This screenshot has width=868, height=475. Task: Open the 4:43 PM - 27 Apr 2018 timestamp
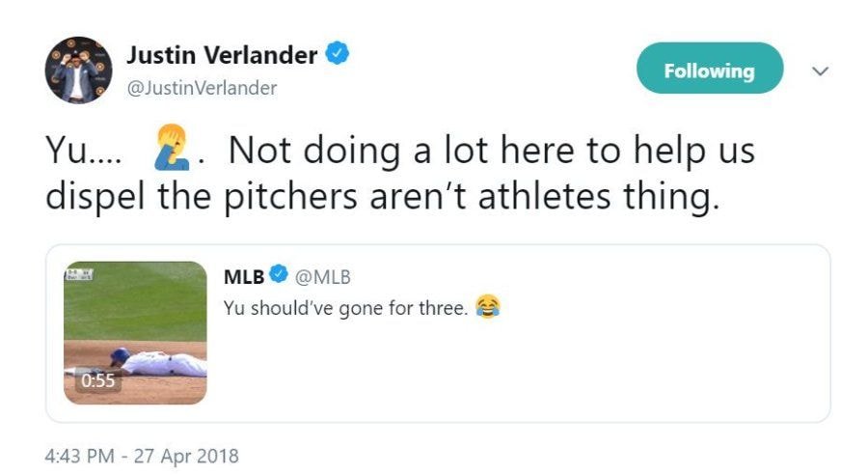(x=142, y=454)
